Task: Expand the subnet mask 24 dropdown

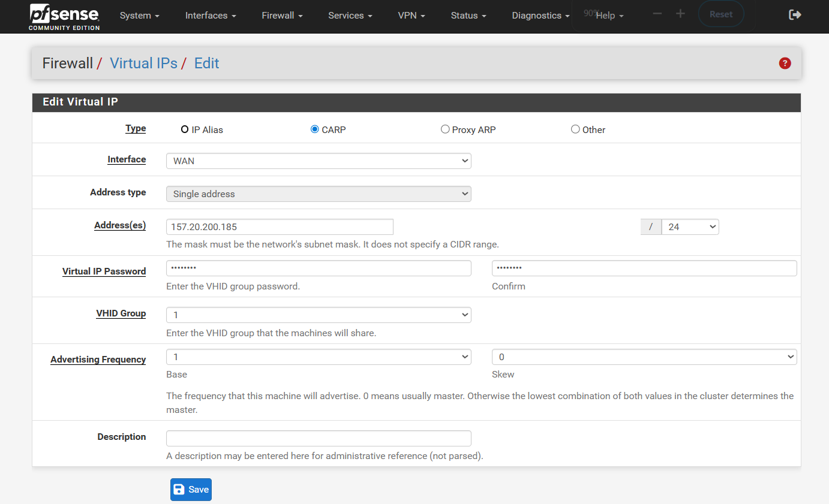Action: pyautogui.click(x=689, y=227)
